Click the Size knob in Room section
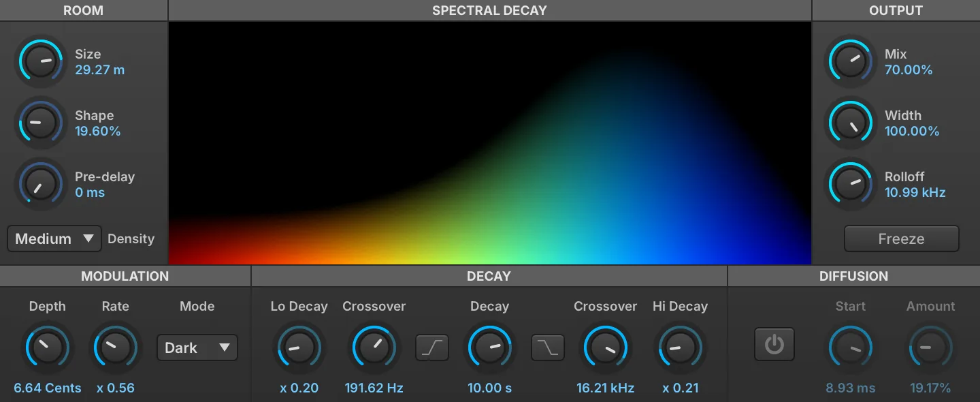The height and width of the screenshot is (402, 980). (x=40, y=61)
